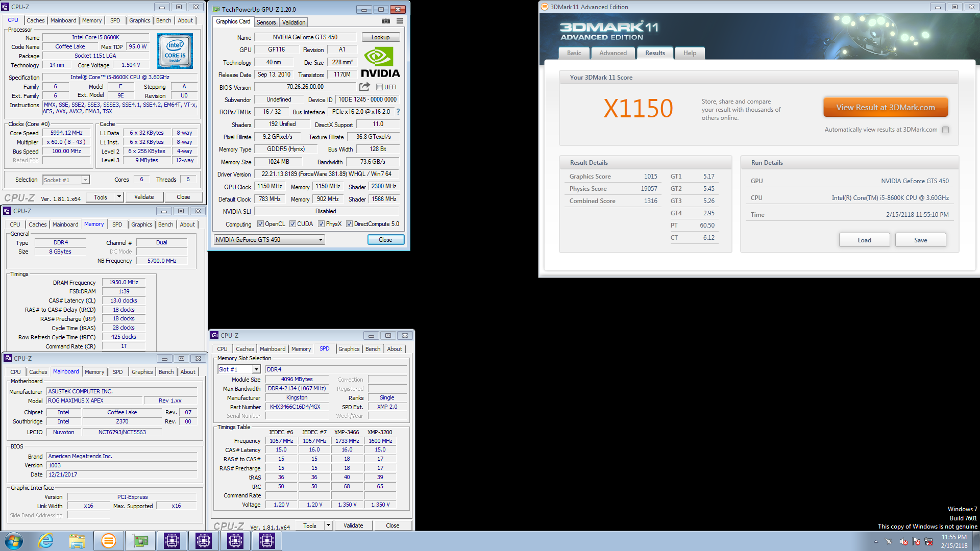Image resolution: width=980 pixels, height=551 pixels.
Task: Click the Show Desktop strip
Action: pos(976,541)
